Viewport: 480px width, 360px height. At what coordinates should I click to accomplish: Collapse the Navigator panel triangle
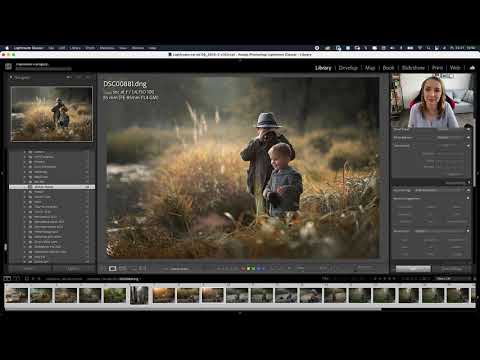(x=11, y=77)
